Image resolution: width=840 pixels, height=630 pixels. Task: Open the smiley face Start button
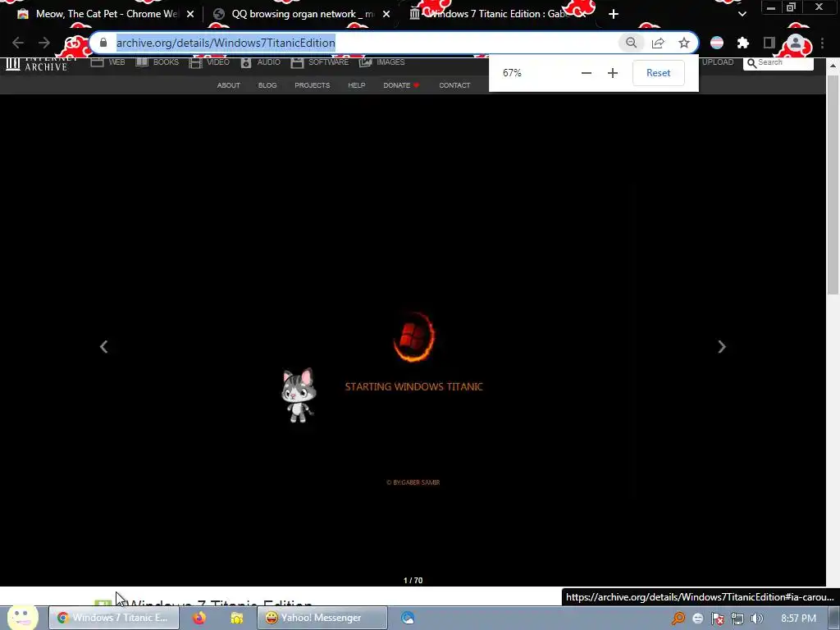[22, 618]
